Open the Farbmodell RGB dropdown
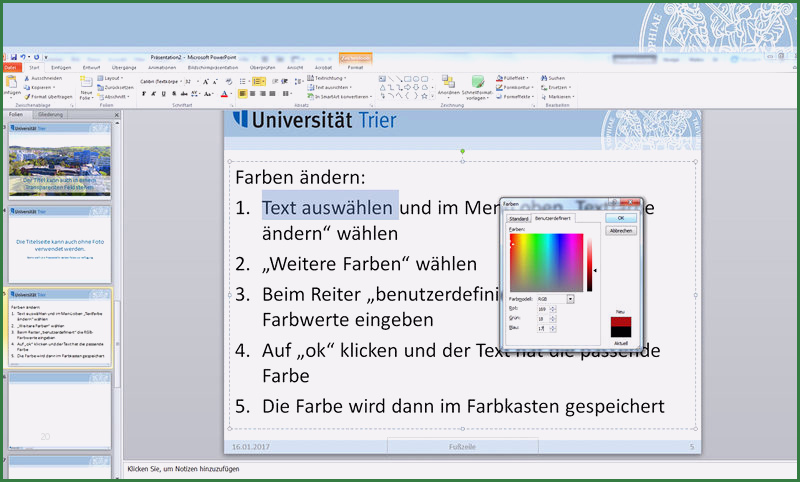Viewport: 800px width, 482px height. coord(570,298)
